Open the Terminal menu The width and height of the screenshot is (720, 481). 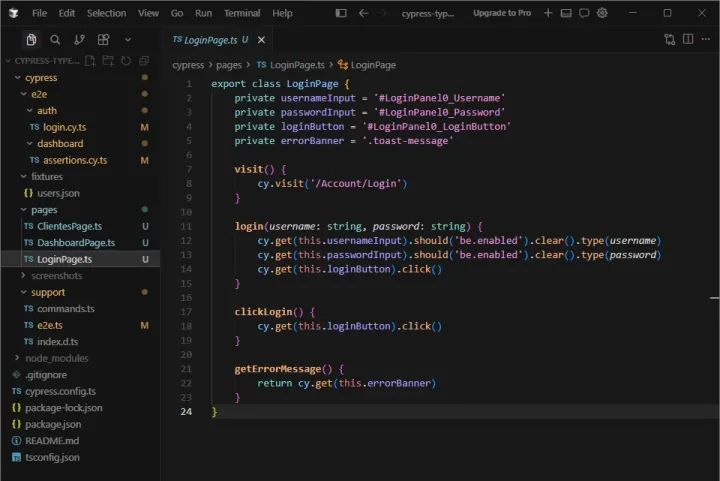tap(242, 13)
